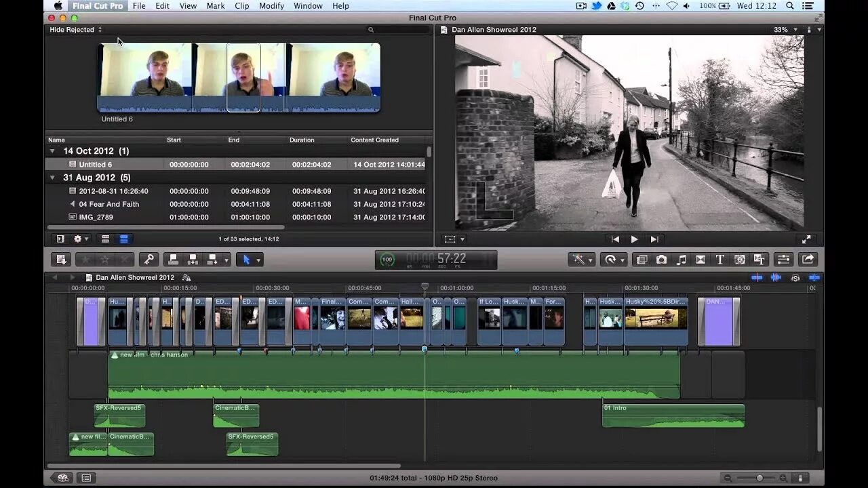Zoom out the timeline with minus magnifier

(728, 478)
